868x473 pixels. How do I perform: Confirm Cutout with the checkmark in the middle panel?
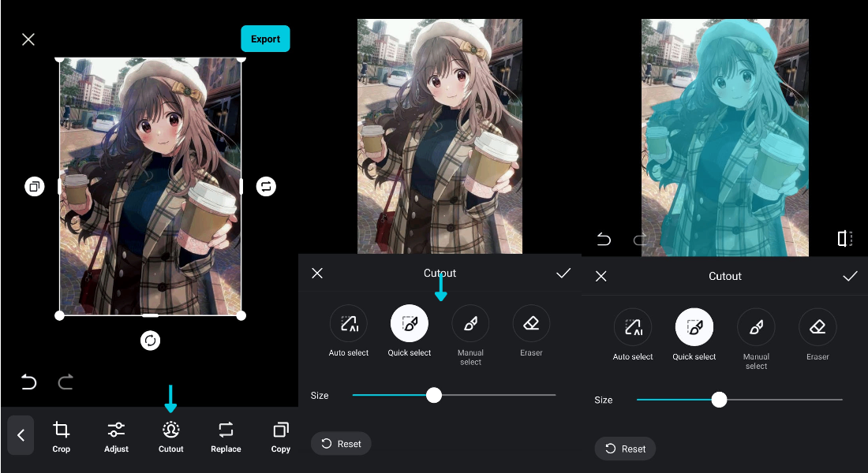click(x=563, y=274)
